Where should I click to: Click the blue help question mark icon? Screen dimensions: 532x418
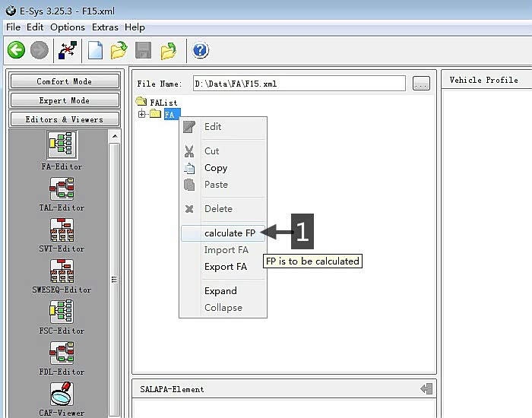[201, 50]
